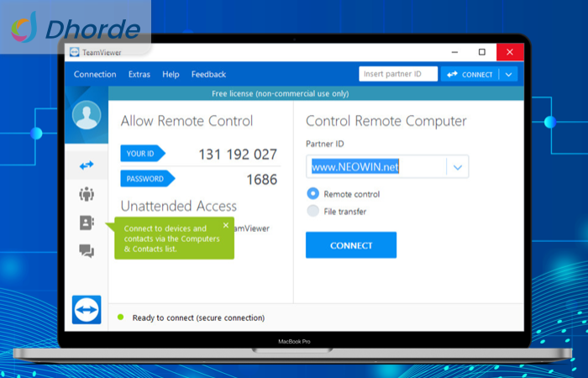Open the Connection menu
The width and height of the screenshot is (588, 378).
95,74
